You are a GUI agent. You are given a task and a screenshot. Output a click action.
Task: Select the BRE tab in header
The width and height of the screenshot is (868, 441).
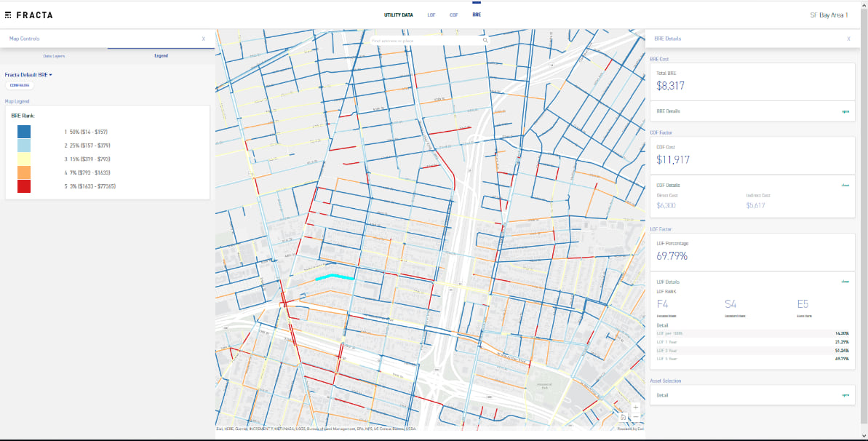pyautogui.click(x=477, y=15)
